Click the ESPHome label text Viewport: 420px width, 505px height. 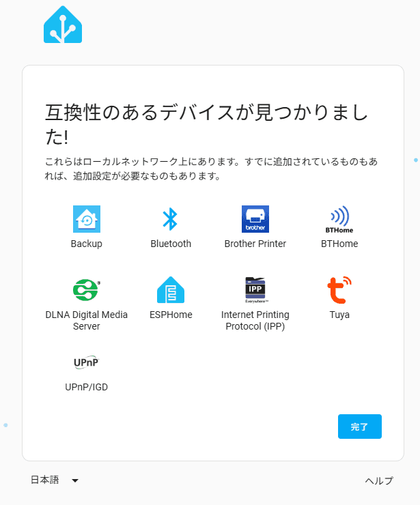pyautogui.click(x=171, y=315)
